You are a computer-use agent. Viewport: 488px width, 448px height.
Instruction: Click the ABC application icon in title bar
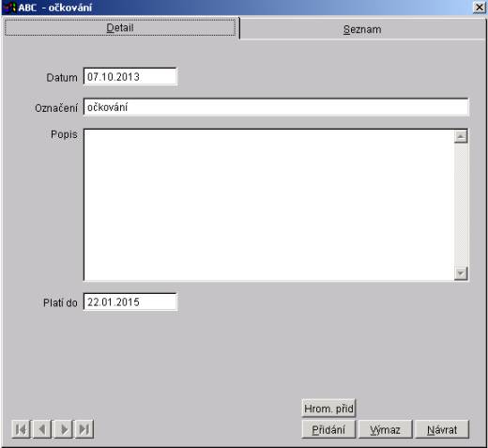coord(9,8)
